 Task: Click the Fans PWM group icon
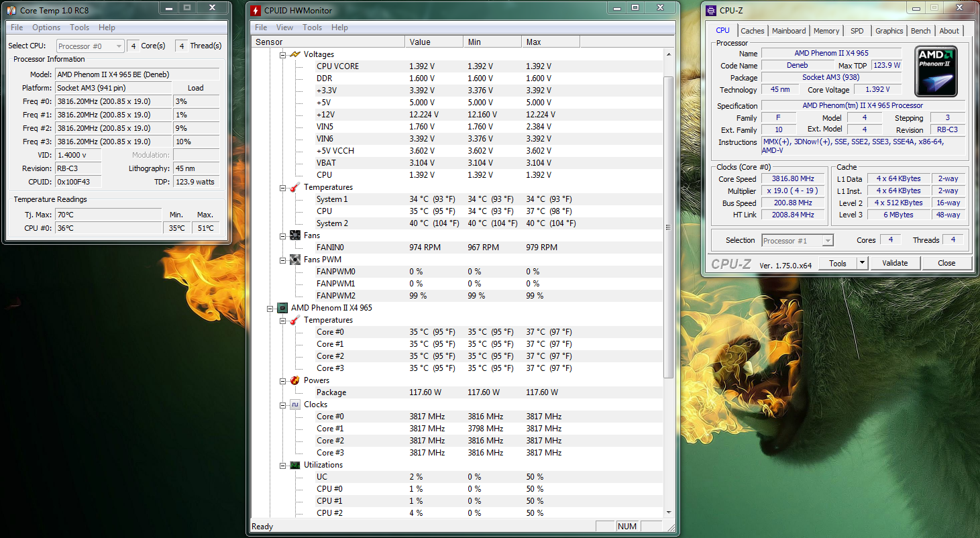[294, 260]
